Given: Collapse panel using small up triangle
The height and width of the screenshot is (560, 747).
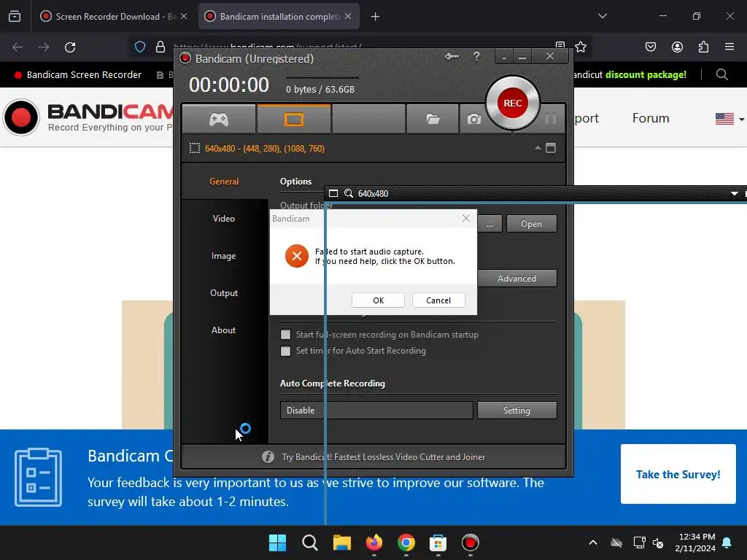Looking at the screenshot, I should click(538, 148).
